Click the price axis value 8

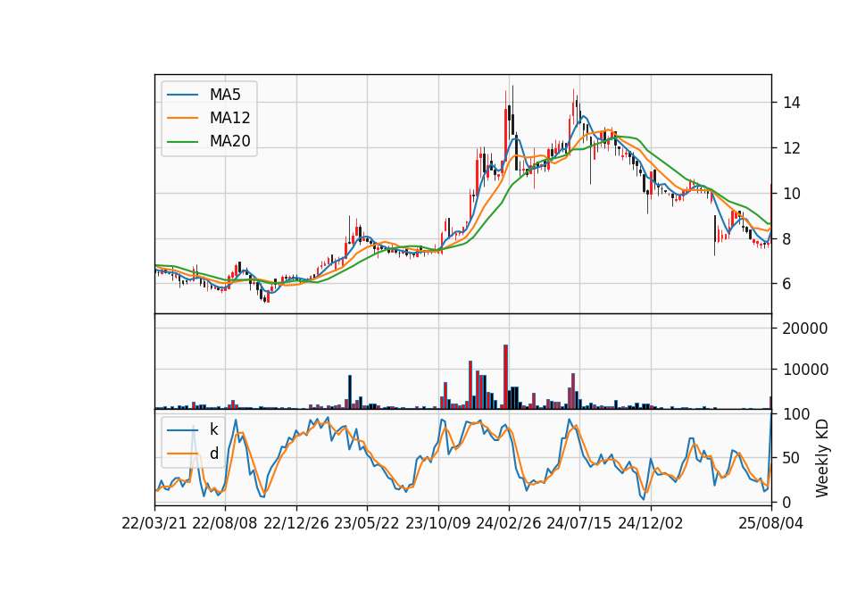787,239
